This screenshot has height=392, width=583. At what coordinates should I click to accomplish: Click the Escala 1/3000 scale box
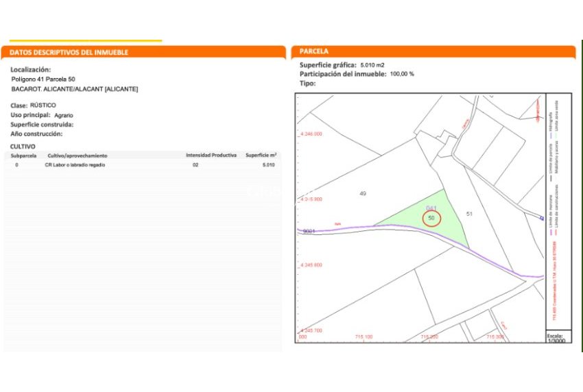[x=554, y=338]
